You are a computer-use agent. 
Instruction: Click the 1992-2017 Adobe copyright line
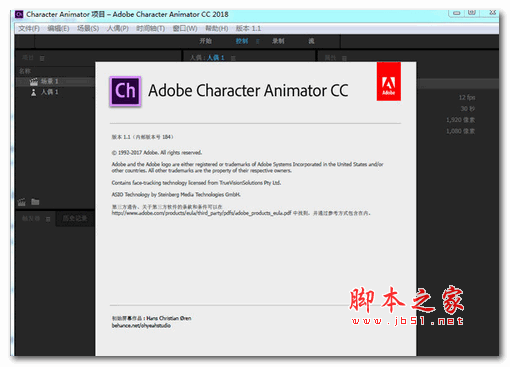[x=157, y=153]
